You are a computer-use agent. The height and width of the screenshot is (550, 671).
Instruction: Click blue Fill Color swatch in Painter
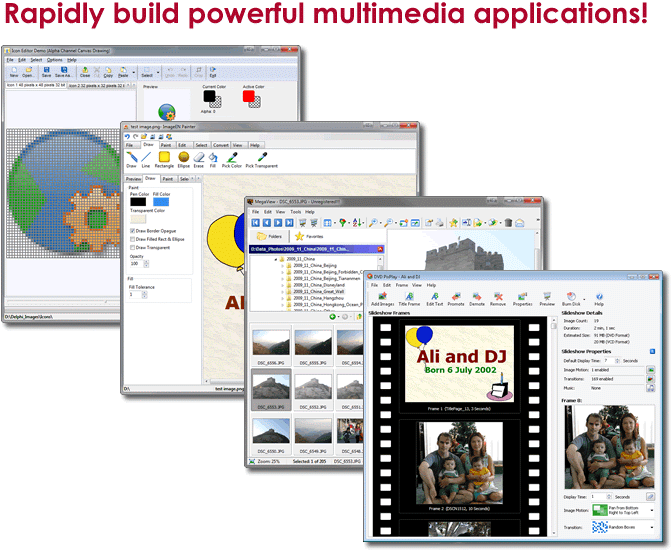(161, 202)
